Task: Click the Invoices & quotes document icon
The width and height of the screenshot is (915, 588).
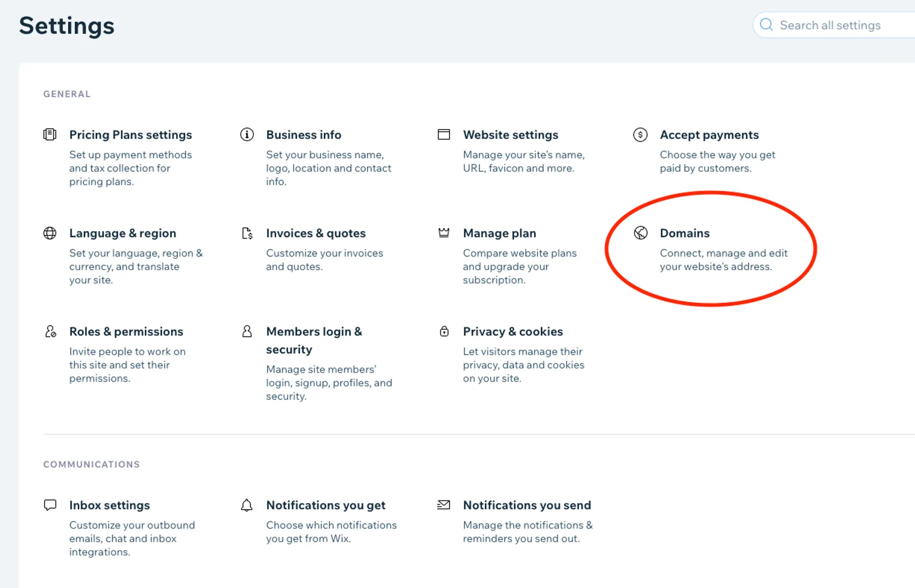Action: coord(247,233)
